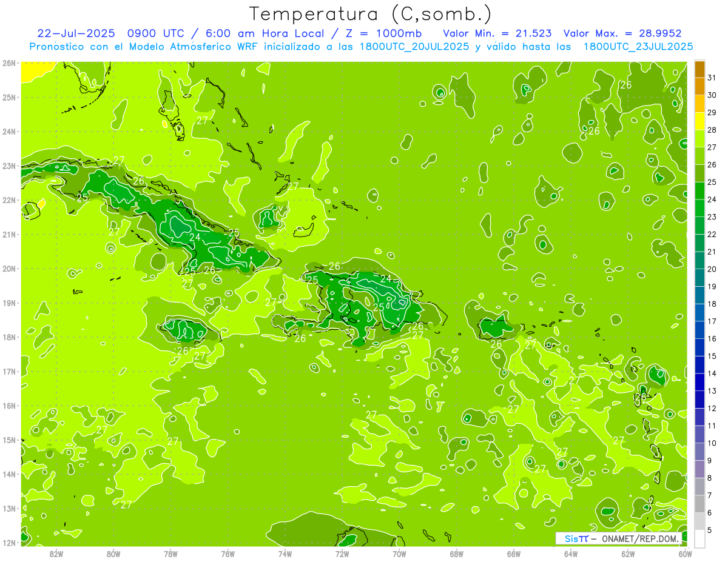
Task: Click the "74W" longitude axis label
Action: pyautogui.click(x=285, y=554)
